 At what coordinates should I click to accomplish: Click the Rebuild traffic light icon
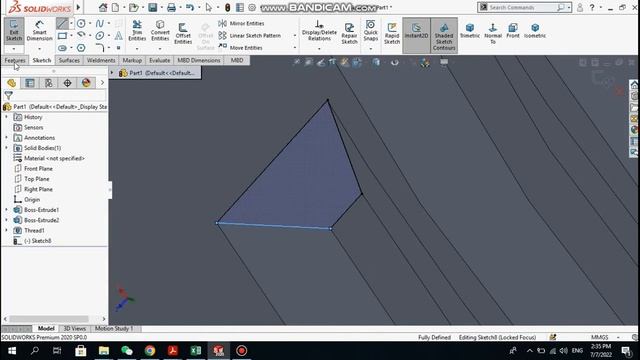[x=228, y=7]
